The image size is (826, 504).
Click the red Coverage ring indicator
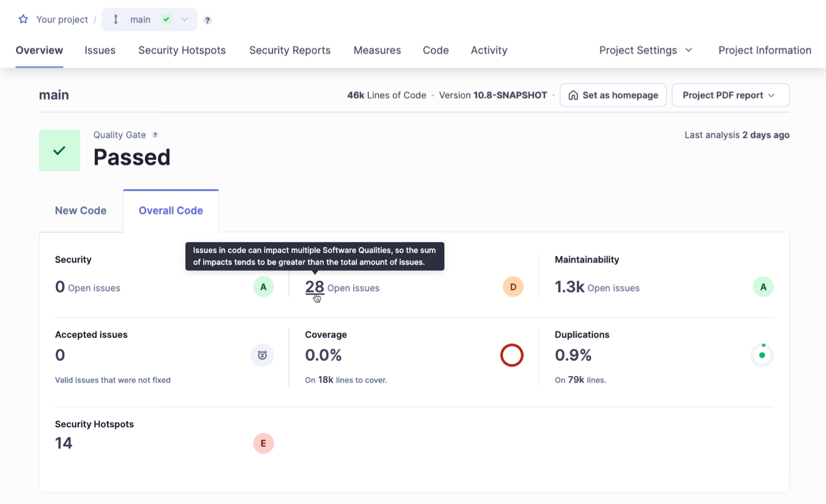point(512,355)
